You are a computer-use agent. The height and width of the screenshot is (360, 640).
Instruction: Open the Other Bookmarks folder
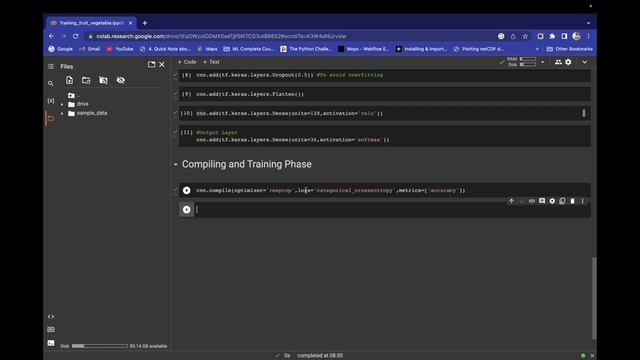(569, 49)
